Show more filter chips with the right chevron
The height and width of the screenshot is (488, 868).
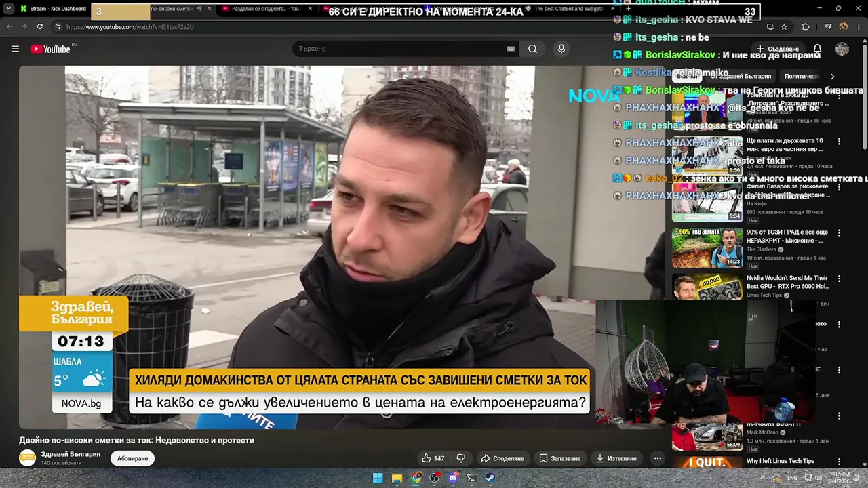[x=832, y=77]
